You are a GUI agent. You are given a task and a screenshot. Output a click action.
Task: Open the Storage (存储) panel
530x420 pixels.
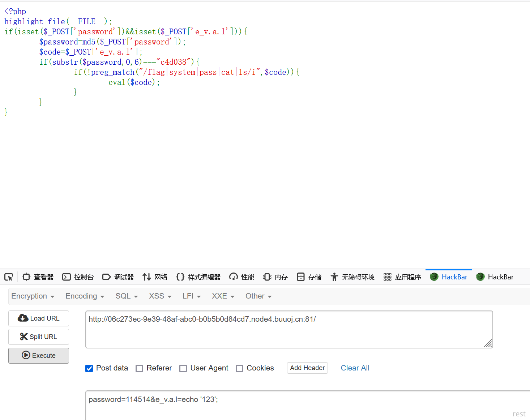[309, 277]
